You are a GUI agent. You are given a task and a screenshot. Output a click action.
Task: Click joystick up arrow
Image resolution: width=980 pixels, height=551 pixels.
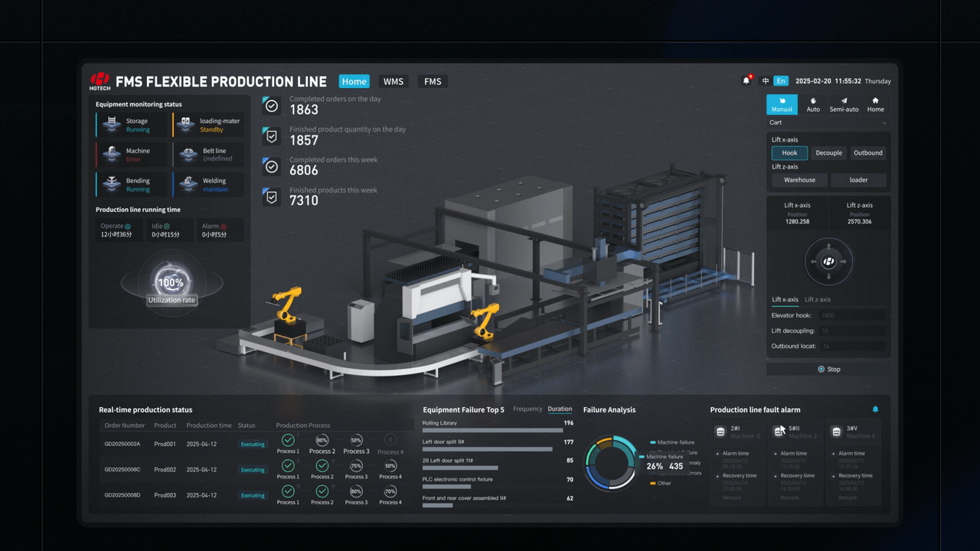828,248
